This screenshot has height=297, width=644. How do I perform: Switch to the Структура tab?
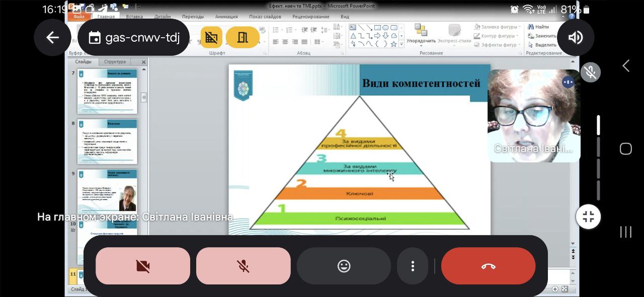(115, 62)
